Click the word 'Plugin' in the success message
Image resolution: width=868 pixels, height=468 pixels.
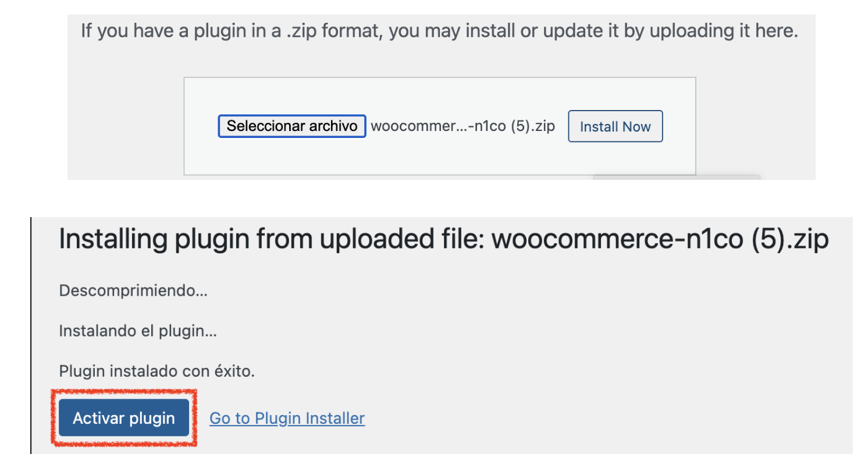(77, 371)
